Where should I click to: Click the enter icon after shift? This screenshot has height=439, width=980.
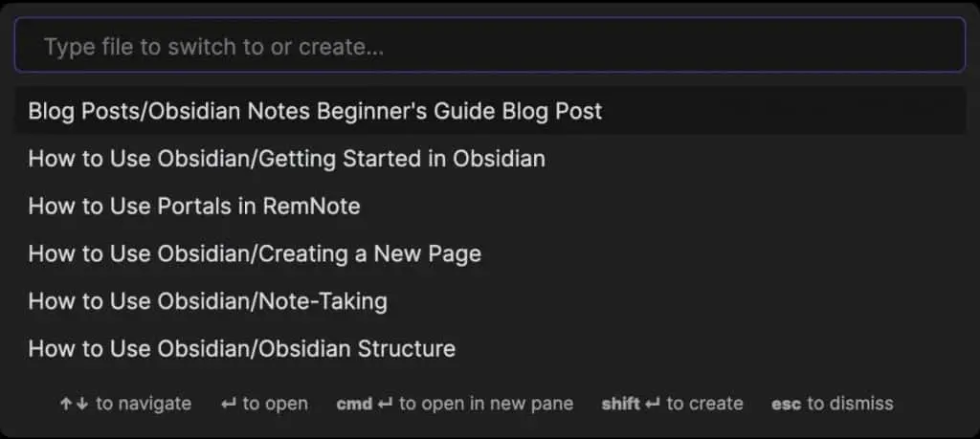653,404
